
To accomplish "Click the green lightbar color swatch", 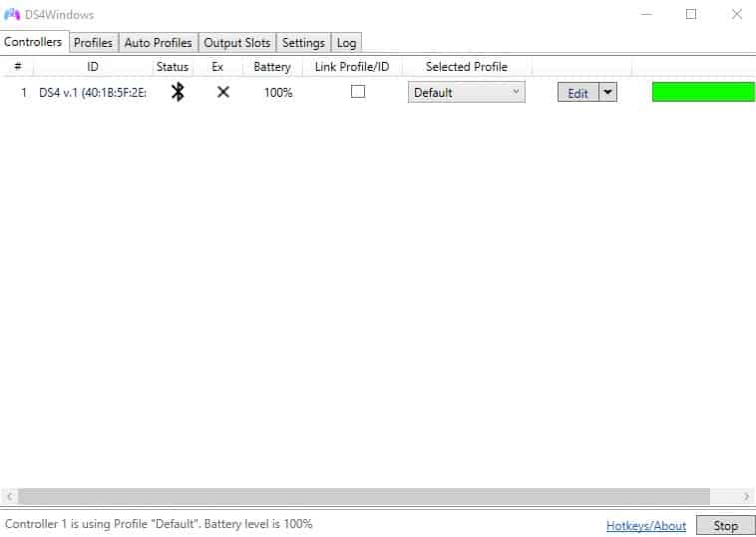I will pos(703,92).
